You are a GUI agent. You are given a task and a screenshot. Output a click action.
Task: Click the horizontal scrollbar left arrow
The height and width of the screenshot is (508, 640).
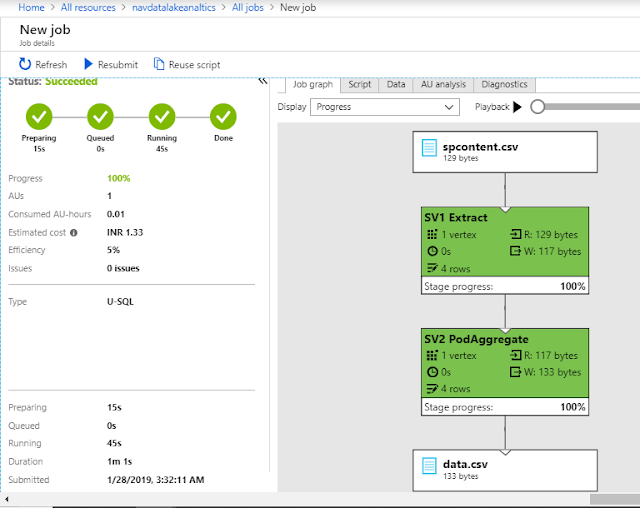click(x=7, y=499)
